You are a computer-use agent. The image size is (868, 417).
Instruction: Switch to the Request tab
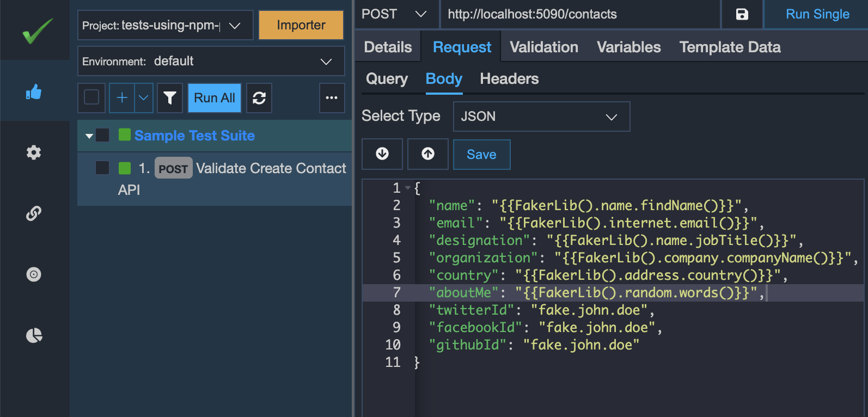pos(462,47)
